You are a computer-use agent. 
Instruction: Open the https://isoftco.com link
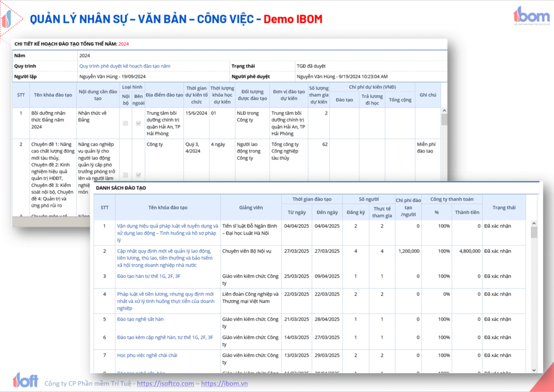click(x=165, y=383)
